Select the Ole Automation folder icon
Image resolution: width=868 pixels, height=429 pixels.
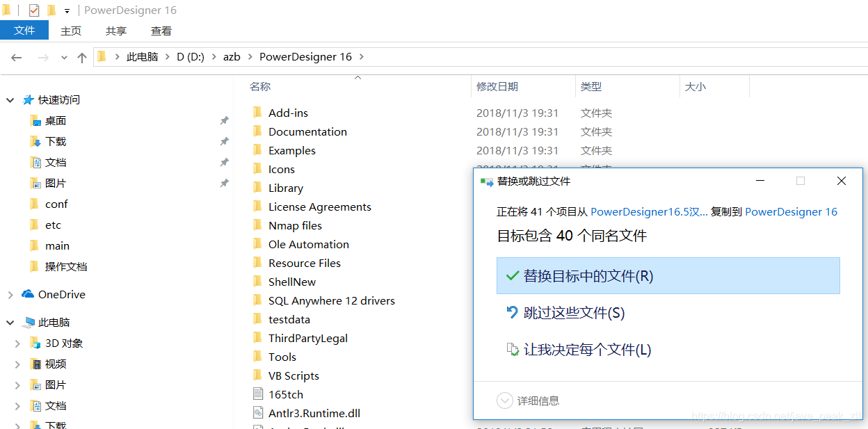[x=257, y=244]
